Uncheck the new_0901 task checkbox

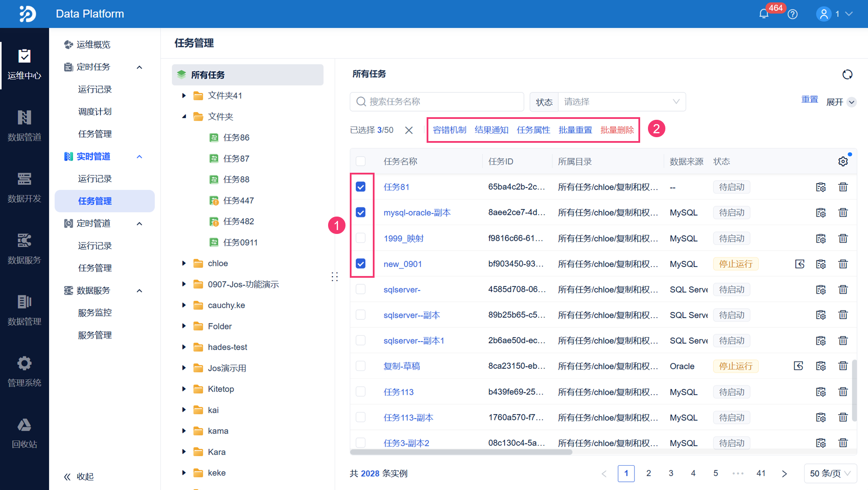click(x=361, y=264)
